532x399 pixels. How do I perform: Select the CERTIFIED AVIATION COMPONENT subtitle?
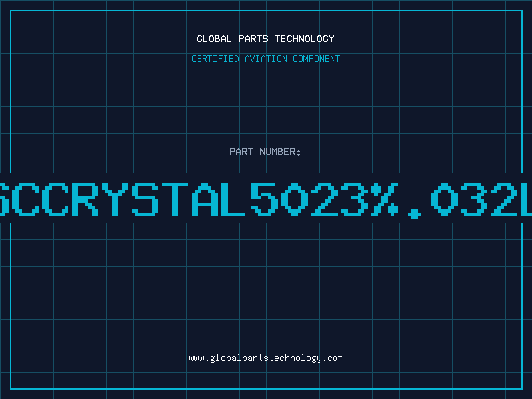[265, 59]
